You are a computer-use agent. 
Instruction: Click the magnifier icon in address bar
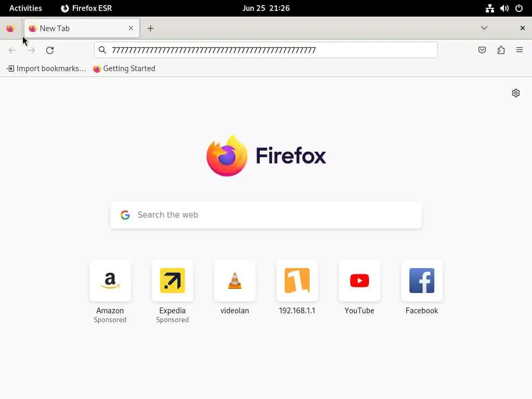pos(102,50)
